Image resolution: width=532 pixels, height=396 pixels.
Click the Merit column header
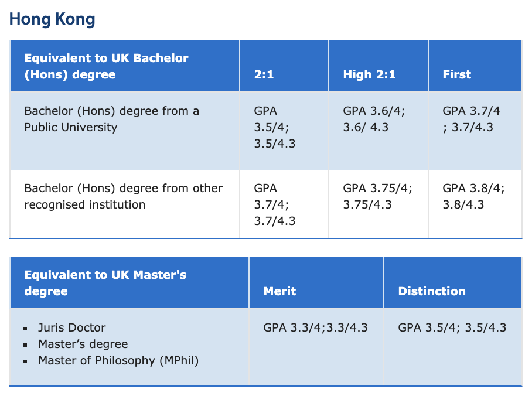pos(279,291)
